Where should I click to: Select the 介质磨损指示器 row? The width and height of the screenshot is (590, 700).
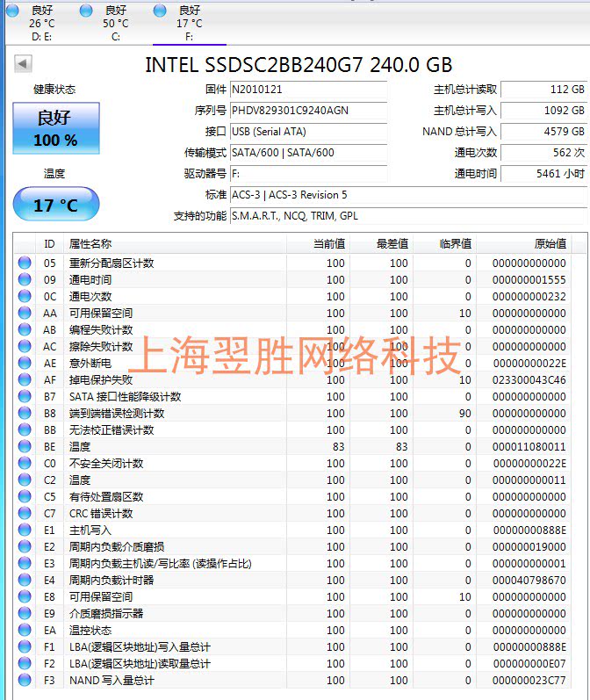(292, 613)
